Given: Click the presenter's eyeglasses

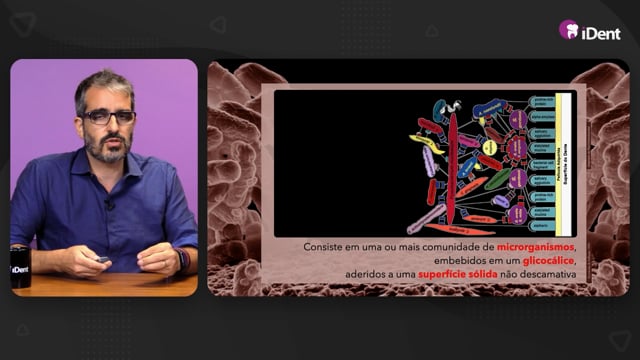Looking at the screenshot, I should pyautogui.click(x=109, y=118).
